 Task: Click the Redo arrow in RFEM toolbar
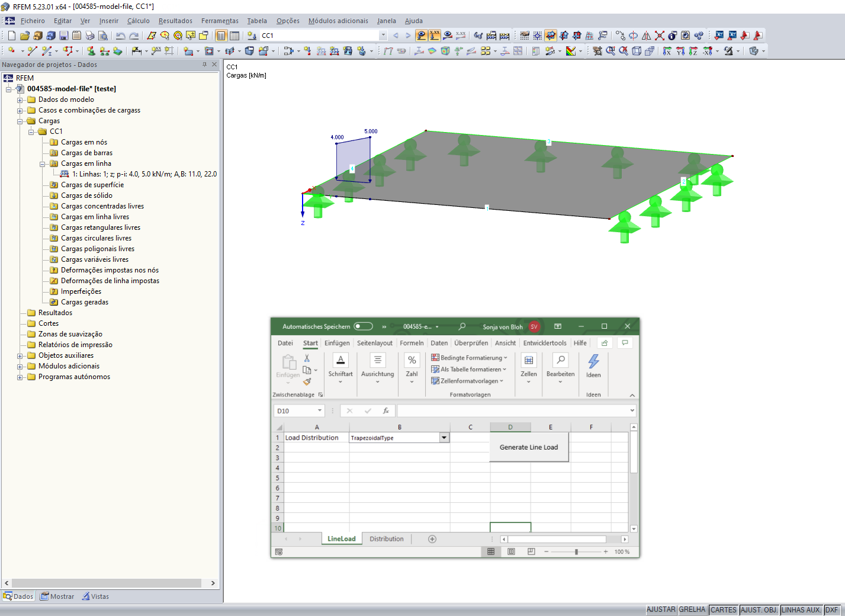click(x=134, y=36)
